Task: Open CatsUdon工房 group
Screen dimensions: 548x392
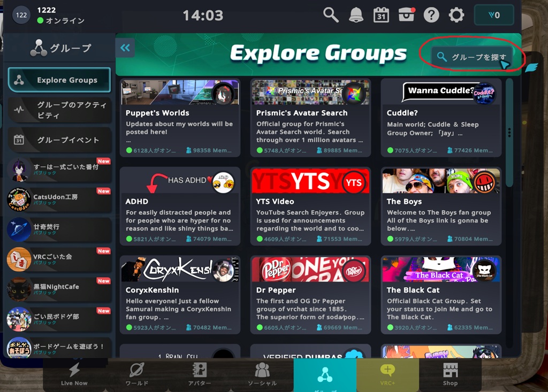Action: point(59,200)
